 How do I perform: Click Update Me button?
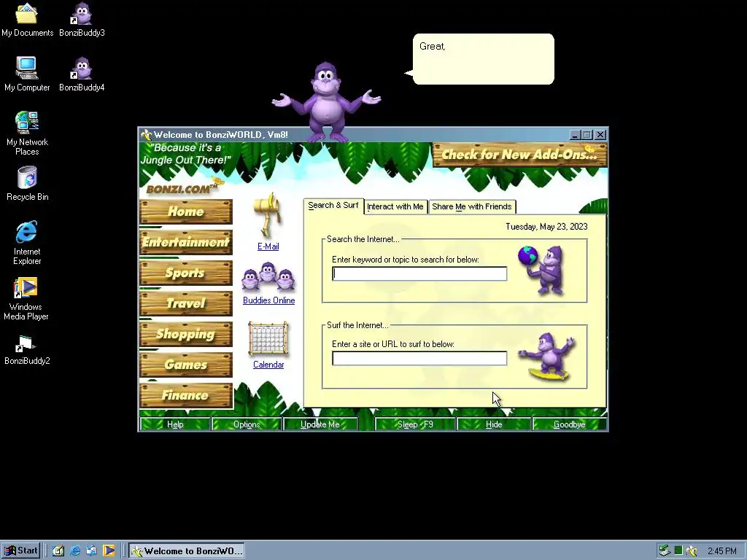(x=320, y=424)
